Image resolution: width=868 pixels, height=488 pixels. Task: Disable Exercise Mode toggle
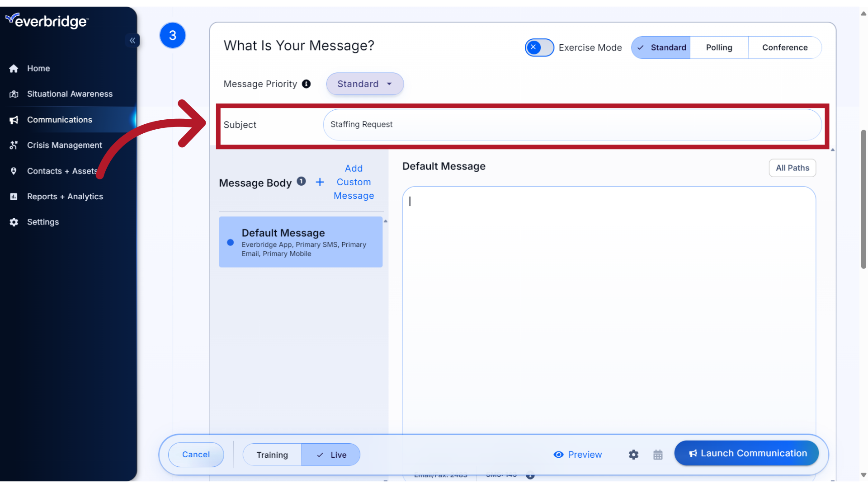point(539,47)
